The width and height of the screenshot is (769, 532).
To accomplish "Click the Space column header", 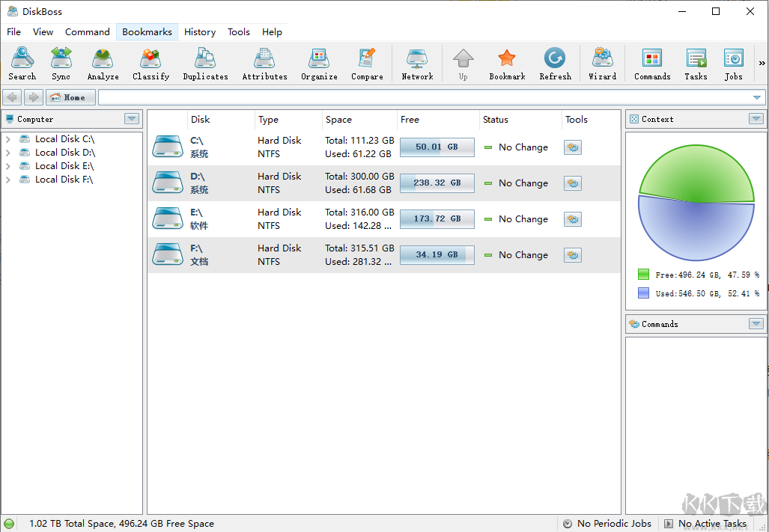I will click(x=359, y=120).
